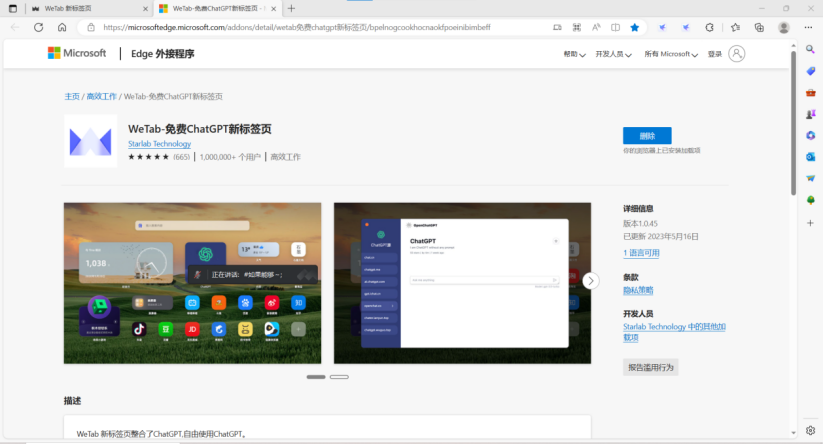Open the Collections icon
Screen dimensions: 824x444
[759, 27]
